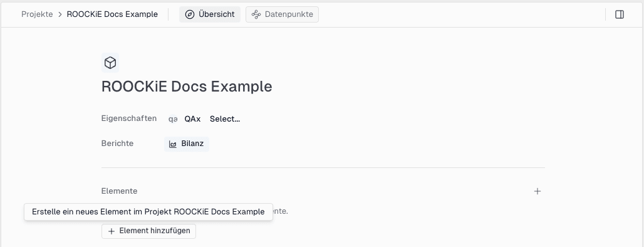644x247 pixels.
Task: Click the breadcrumb chevron after Projekte
Action: pos(60,14)
